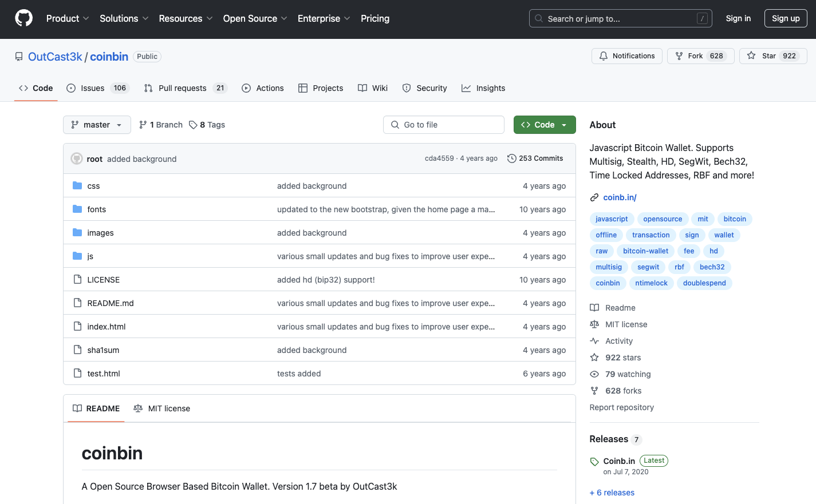Click the eye icon beside 79 watching
This screenshot has height=504, width=816.
pos(594,374)
